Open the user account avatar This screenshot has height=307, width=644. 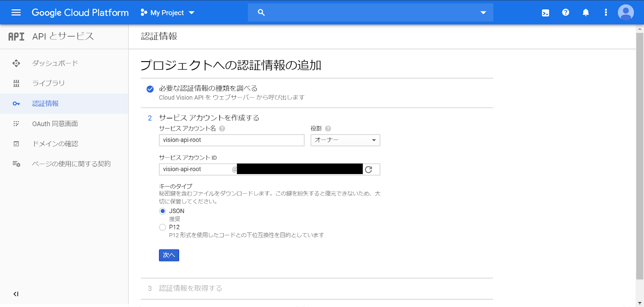[626, 12]
